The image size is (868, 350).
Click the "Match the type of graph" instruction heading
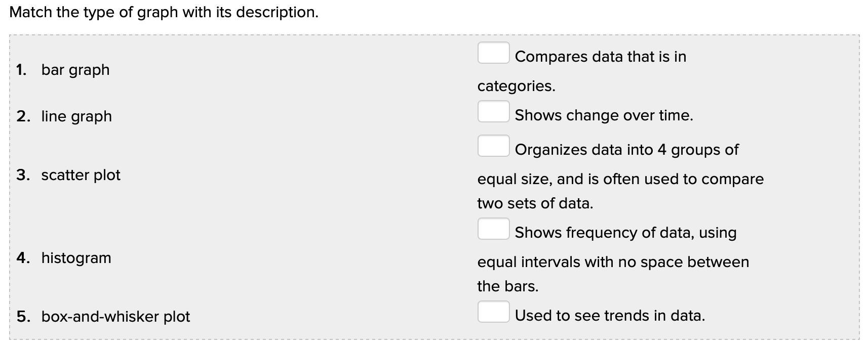[164, 12]
